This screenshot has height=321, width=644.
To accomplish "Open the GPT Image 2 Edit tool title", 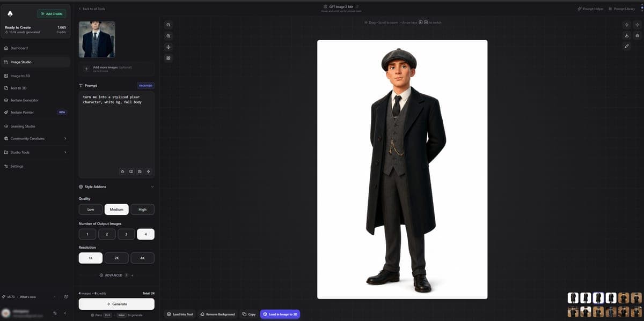I will point(341,6).
